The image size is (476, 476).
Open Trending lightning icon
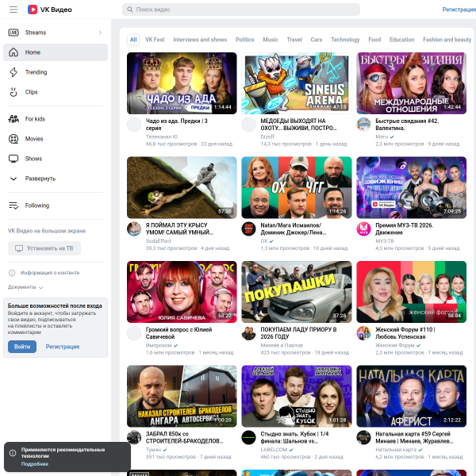click(13, 72)
